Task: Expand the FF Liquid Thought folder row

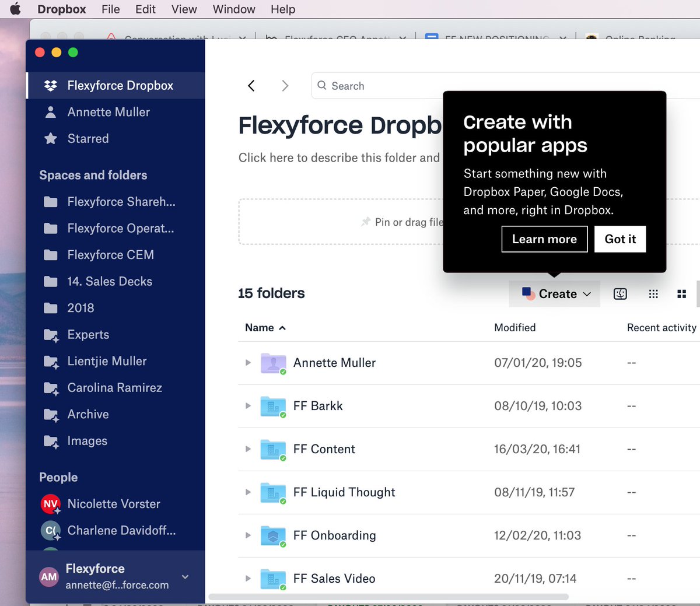Action: click(x=248, y=492)
